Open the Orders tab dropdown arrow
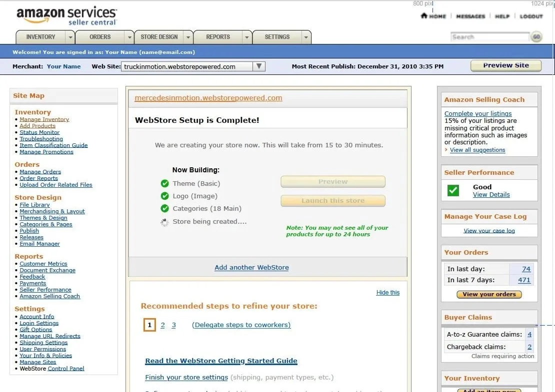 pyautogui.click(x=129, y=37)
